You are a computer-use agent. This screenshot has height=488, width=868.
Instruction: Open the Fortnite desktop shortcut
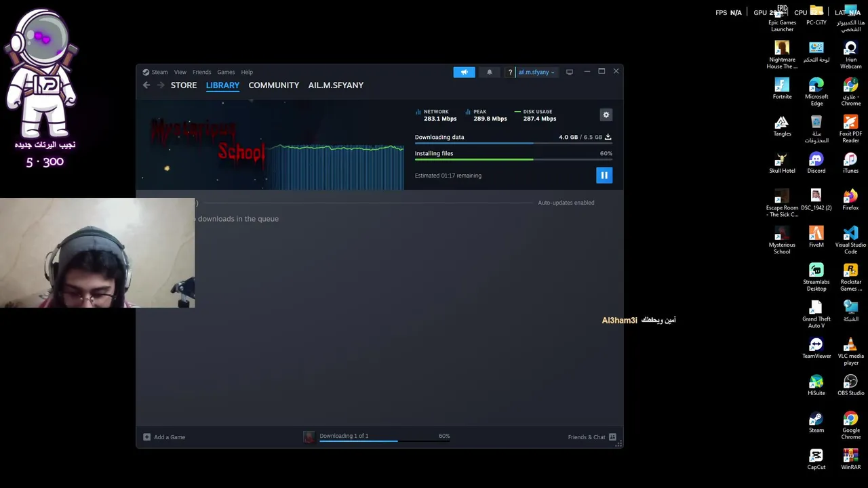coord(782,89)
